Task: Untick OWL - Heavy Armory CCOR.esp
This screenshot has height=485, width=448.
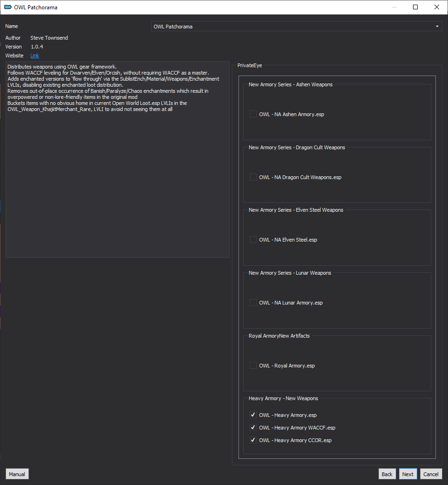Action: coord(253,440)
